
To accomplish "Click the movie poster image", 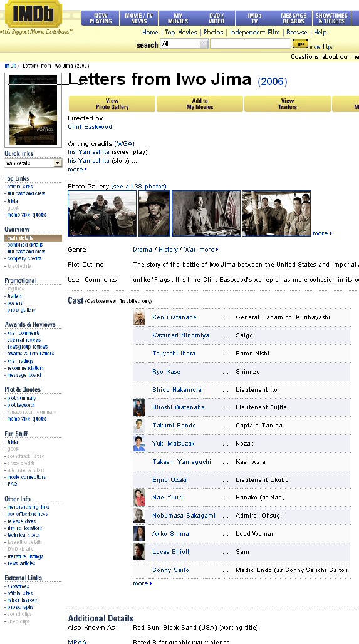I will tap(33, 110).
